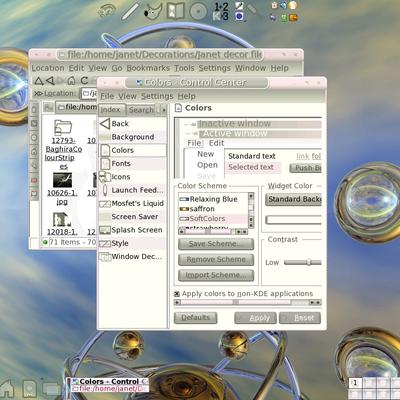Click the Apply button
This screenshot has height=400, width=400.
[x=255, y=318]
